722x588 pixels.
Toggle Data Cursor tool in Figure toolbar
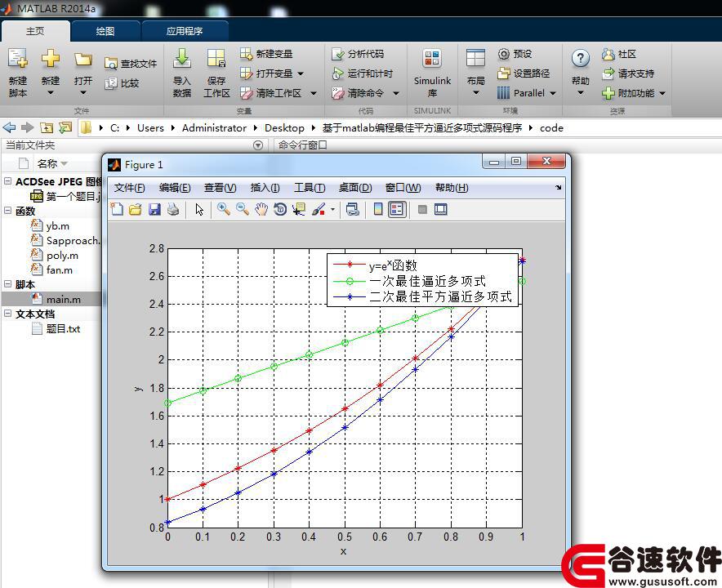299,210
